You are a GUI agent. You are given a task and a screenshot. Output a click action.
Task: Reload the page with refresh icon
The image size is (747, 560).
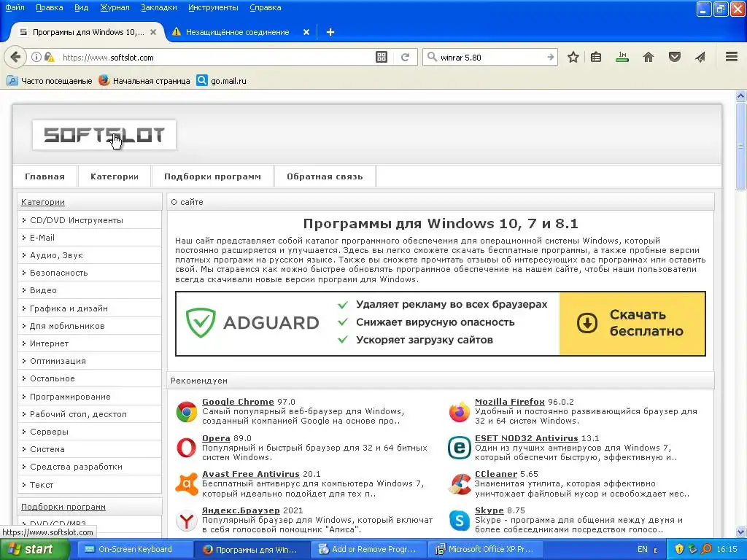[405, 57]
